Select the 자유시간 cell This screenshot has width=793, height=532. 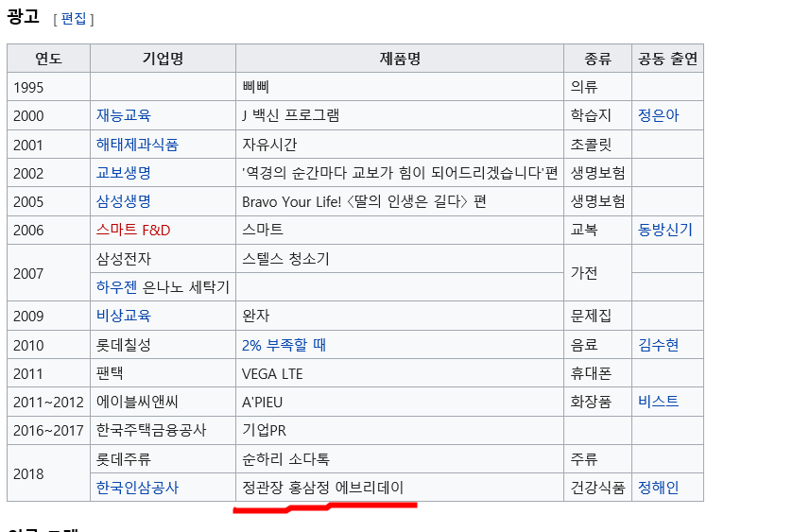point(400,145)
